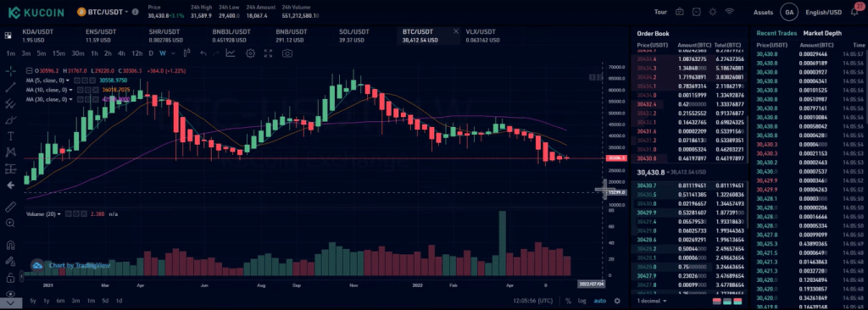Screen dimensions: 868x310
Task: Toggle stay in drawing mode
Action: (10, 261)
